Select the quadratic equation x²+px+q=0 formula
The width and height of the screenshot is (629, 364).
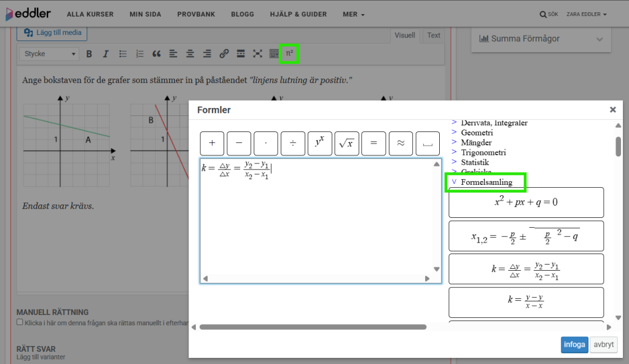(526, 203)
